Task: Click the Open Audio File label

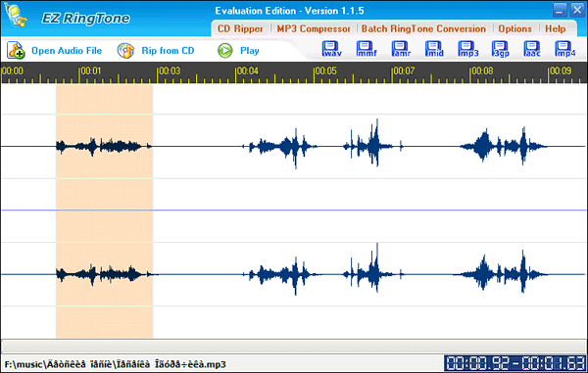Action: pos(67,51)
